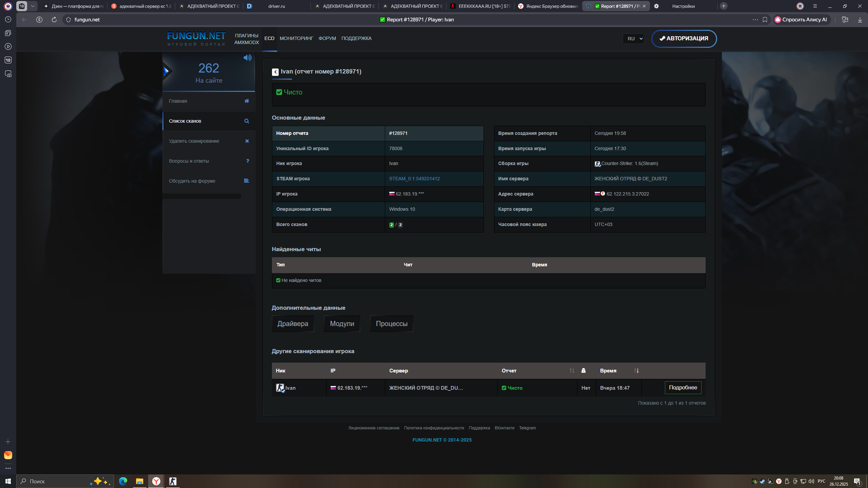This screenshot has width=868, height=488.
Task: Click the search icon in Список сканов
Action: point(246,121)
